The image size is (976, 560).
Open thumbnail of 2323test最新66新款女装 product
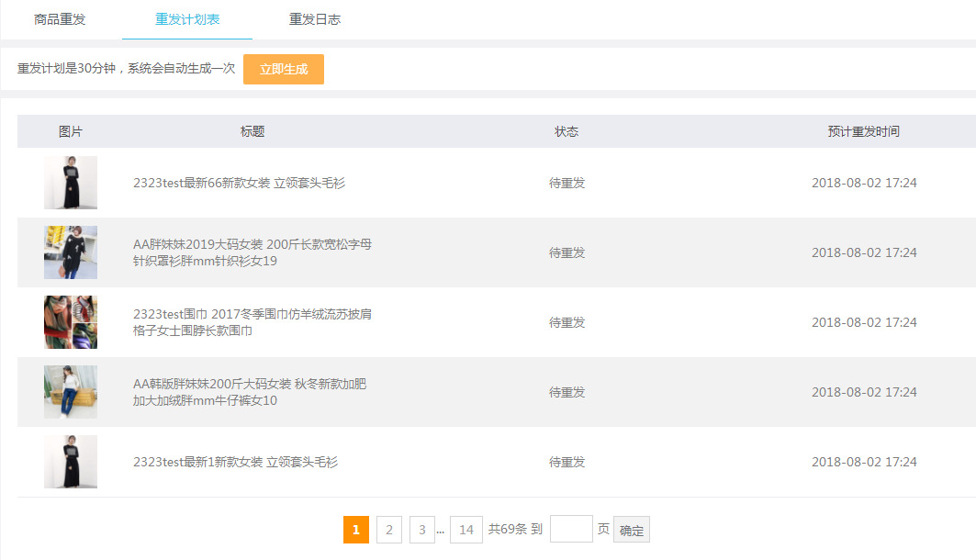[71, 183]
